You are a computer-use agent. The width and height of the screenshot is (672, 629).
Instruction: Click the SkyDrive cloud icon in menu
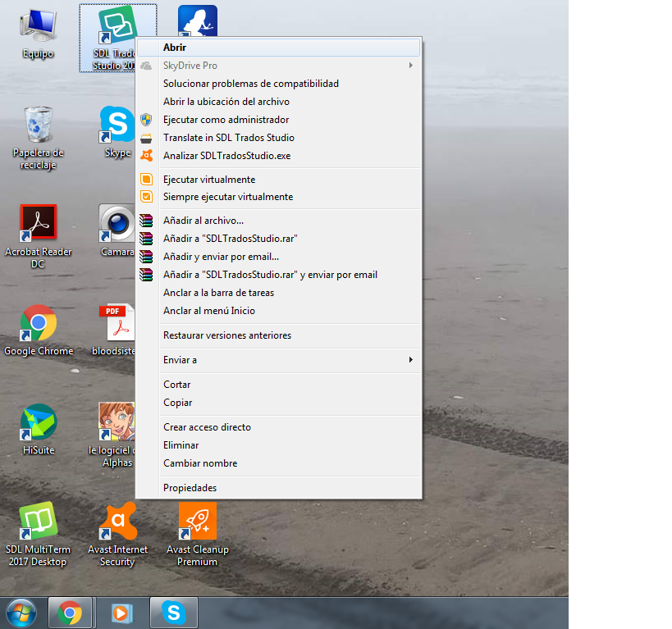pyautogui.click(x=146, y=66)
